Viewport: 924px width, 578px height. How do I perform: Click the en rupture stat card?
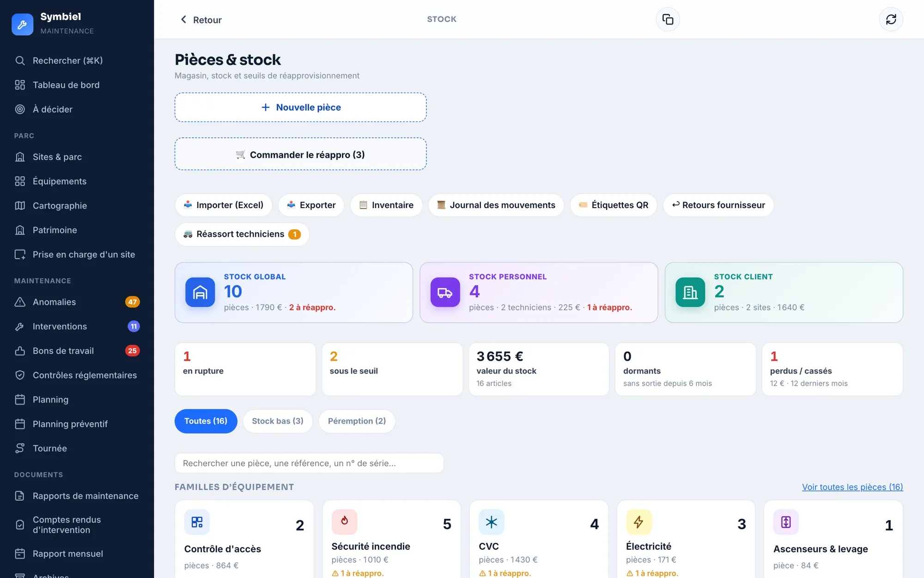[x=245, y=369]
